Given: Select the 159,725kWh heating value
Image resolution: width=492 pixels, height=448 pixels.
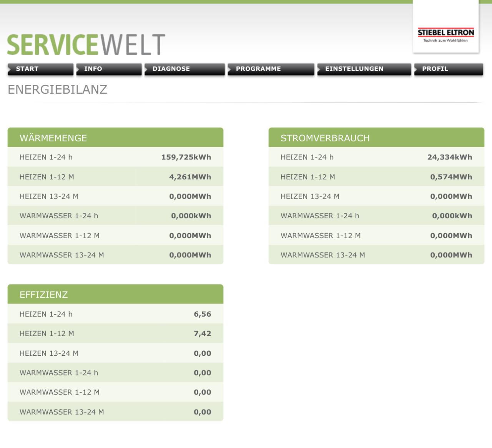Looking at the screenshot, I should coord(186,157).
